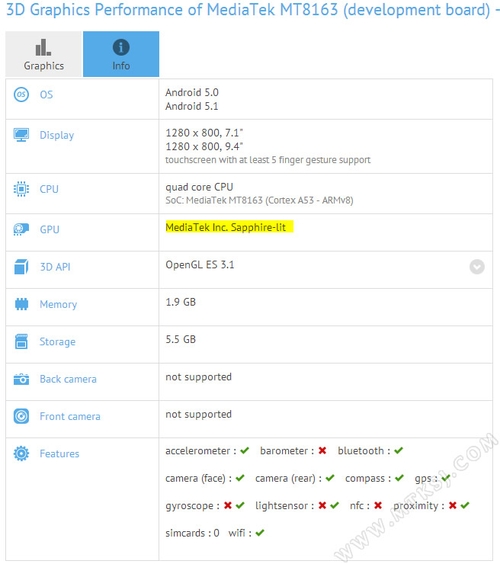The height and width of the screenshot is (564, 500).
Task: Click the barometer red cross mark
Action: click(322, 450)
